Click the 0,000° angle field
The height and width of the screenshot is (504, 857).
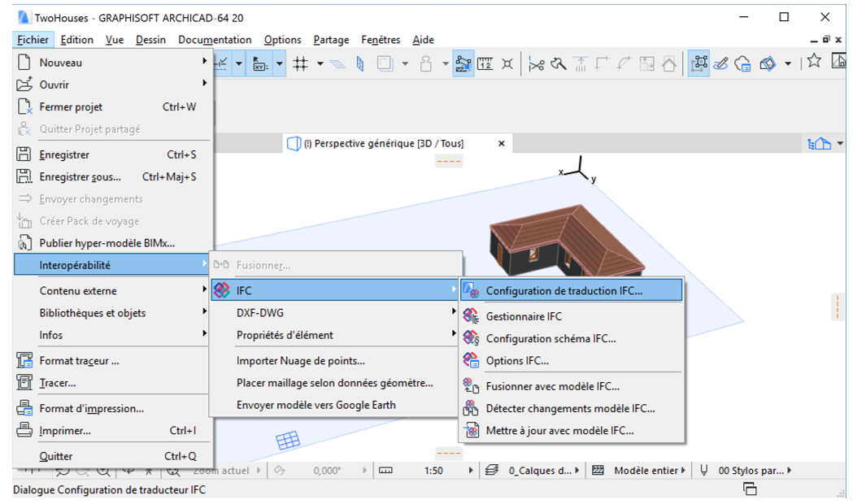click(328, 470)
